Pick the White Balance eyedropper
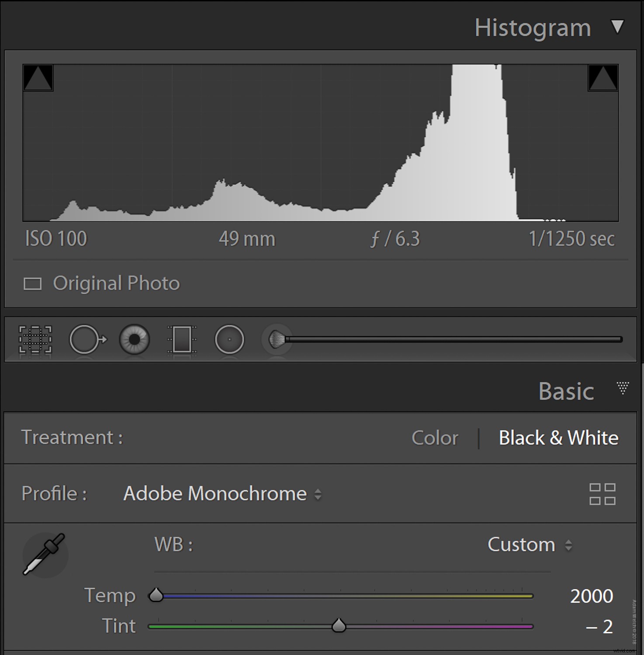 click(45, 554)
